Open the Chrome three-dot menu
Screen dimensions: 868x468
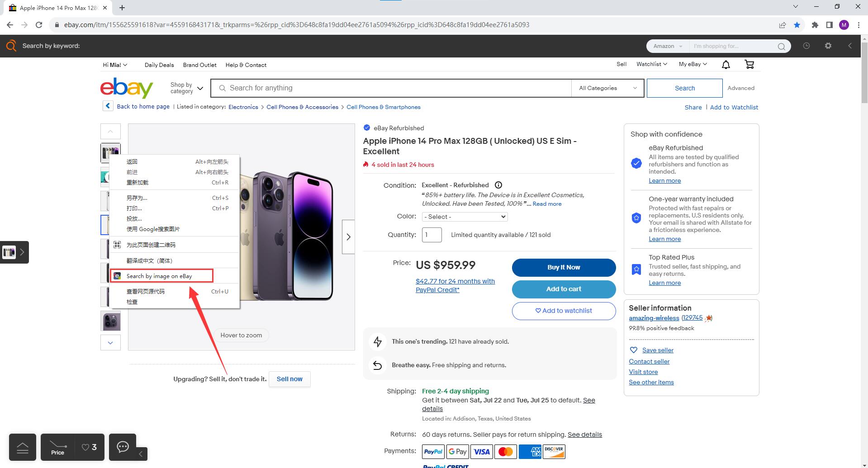pos(859,25)
